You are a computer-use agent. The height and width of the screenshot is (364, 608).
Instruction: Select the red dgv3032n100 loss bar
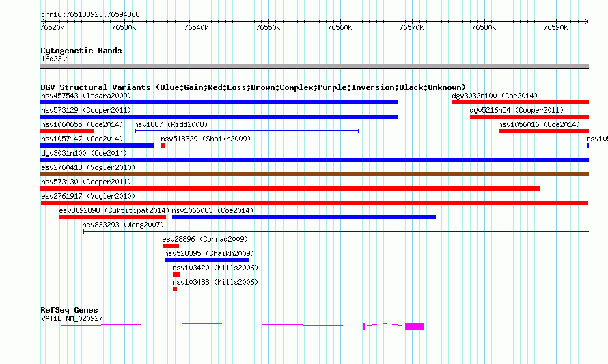tap(521, 102)
